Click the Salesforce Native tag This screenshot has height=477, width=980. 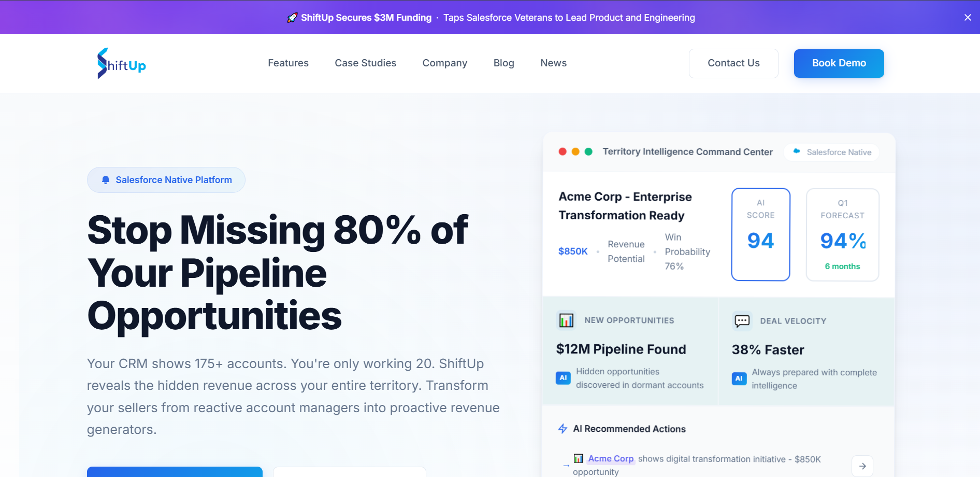pos(832,152)
